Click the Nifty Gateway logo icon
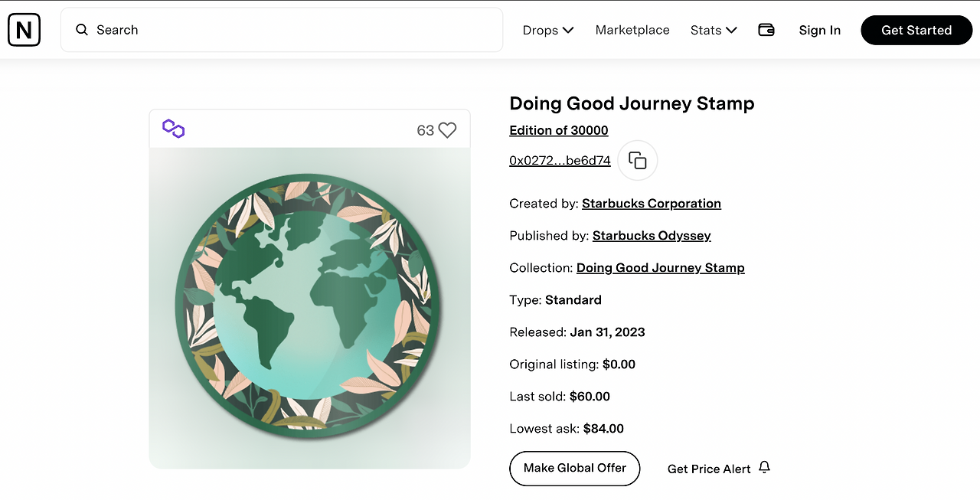 tap(24, 30)
